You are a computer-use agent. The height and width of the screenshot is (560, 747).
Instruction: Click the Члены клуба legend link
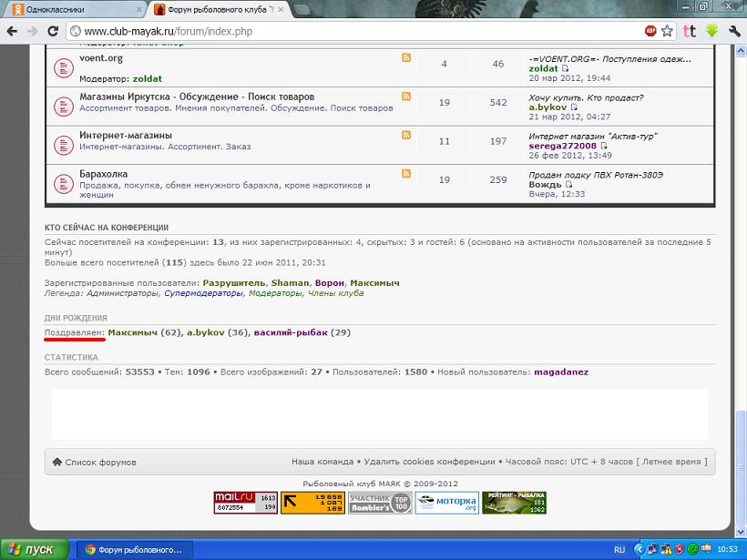[x=335, y=293]
